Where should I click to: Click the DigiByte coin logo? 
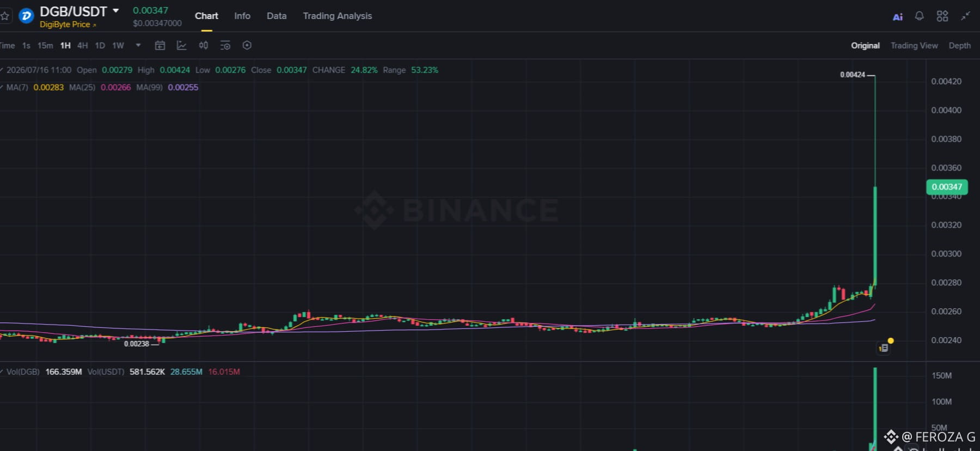pyautogui.click(x=26, y=16)
